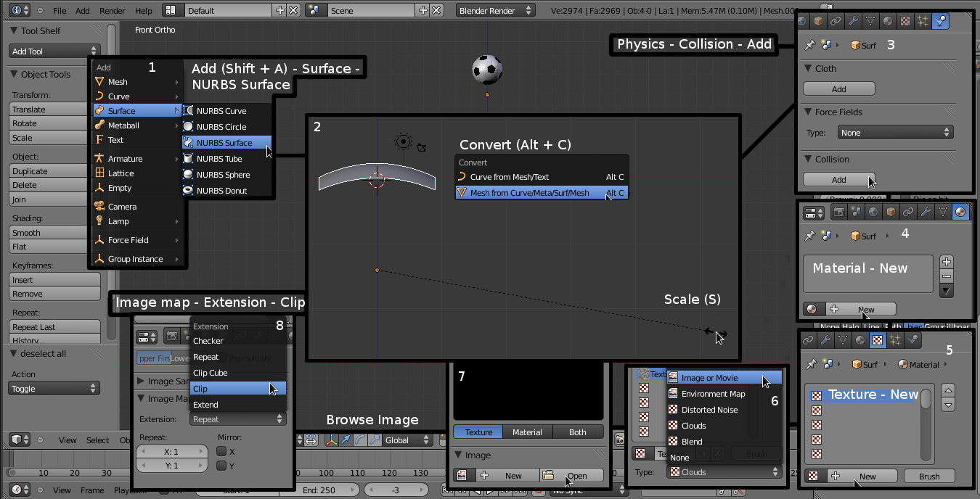Image resolution: width=980 pixels, height=499 pixels.
Task: Choose Metaball in the Add menu
Action: click(137, 125)
